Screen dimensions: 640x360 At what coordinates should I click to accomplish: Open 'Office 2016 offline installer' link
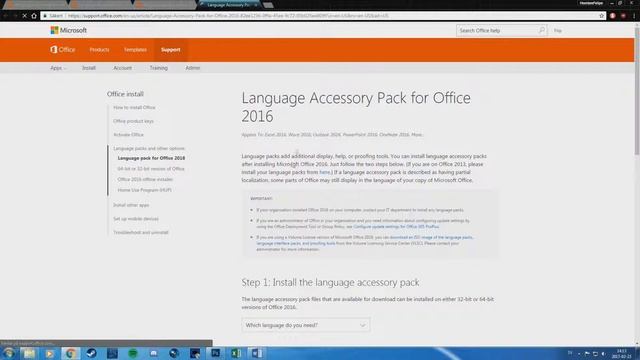(145, 179)
